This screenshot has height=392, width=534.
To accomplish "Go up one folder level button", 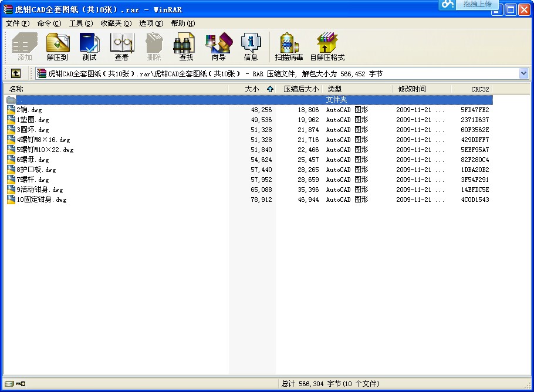I will [x=15, y=73].
